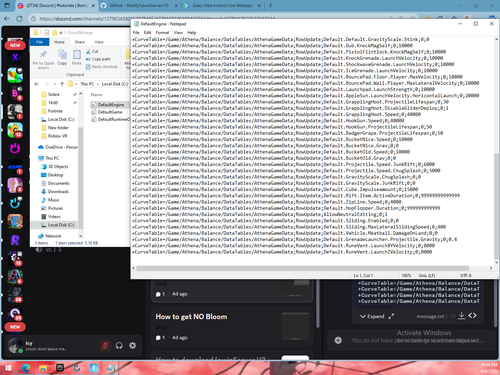Click Local Disk (C:) in the address breadcrumb
500x375 pixels.
pos(115,84)
